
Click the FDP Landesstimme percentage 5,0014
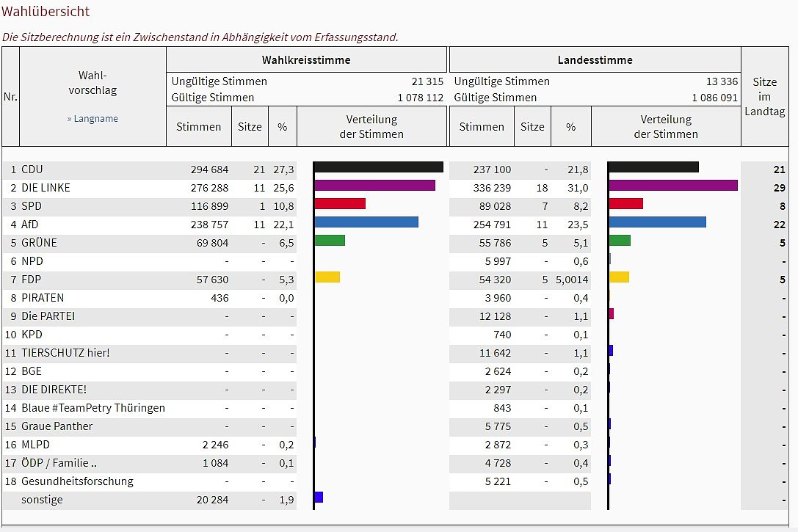pyautogui.click(x=571, y=280)
